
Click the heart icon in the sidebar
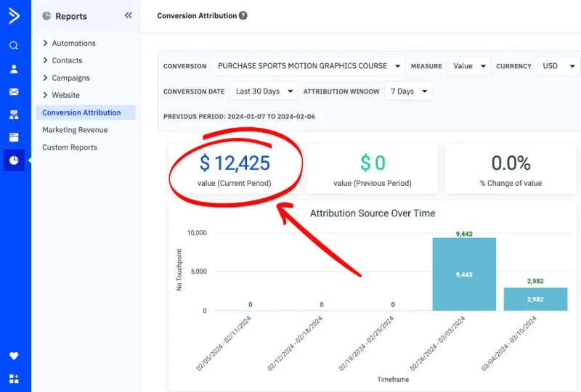click(x=14, y=356)
